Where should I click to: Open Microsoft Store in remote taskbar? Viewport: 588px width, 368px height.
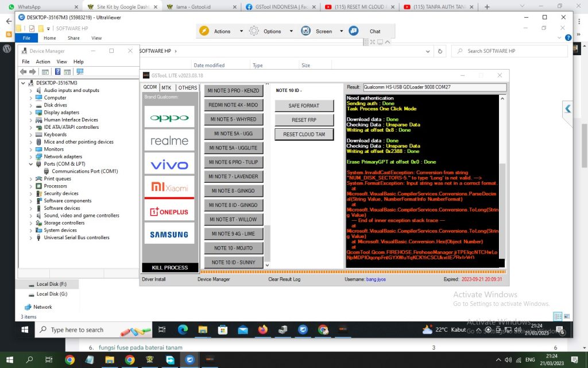tap(223, 329)
